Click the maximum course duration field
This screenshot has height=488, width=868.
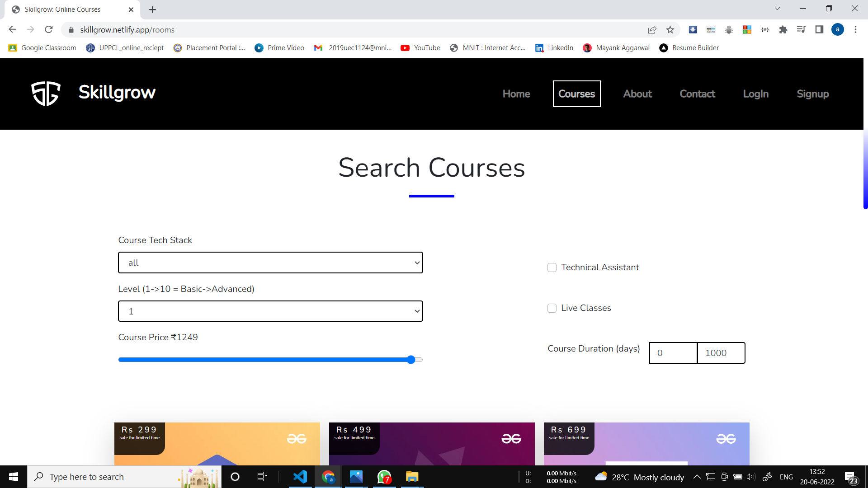tap(721, 353)
